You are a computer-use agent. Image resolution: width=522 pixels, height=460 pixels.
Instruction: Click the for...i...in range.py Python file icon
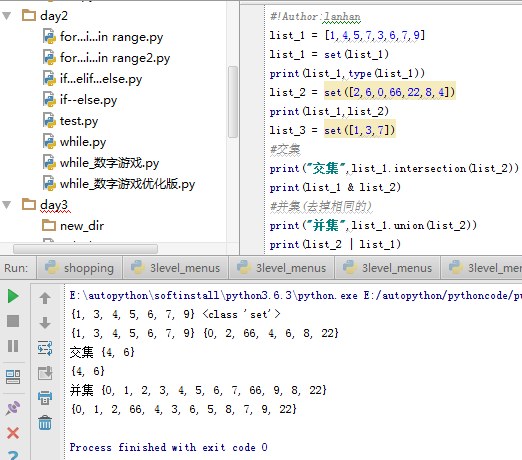[x=49, y=36]
